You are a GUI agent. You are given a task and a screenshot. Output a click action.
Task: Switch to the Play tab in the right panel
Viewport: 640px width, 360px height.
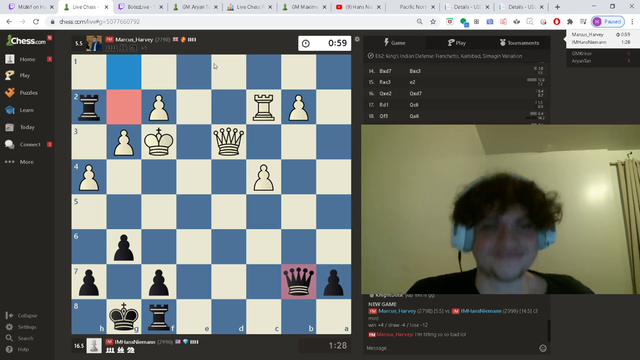pyautogui.click(x=456, y=42)
